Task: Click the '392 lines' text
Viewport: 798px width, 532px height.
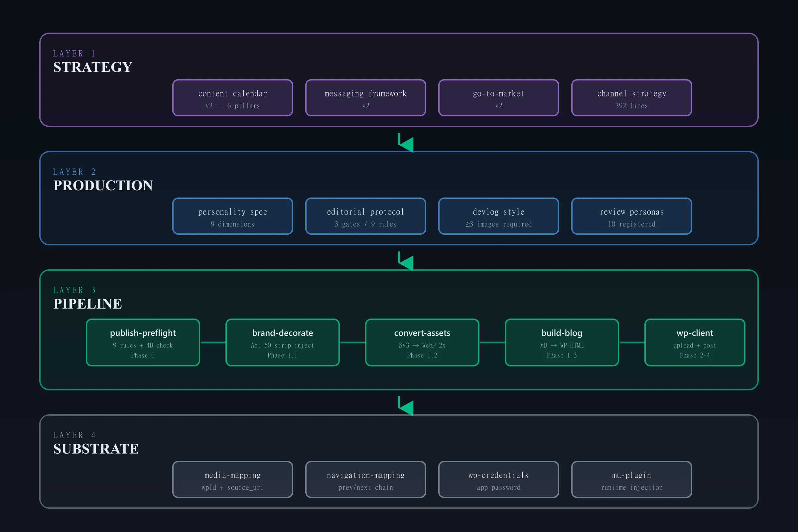Action: [632, 106]
